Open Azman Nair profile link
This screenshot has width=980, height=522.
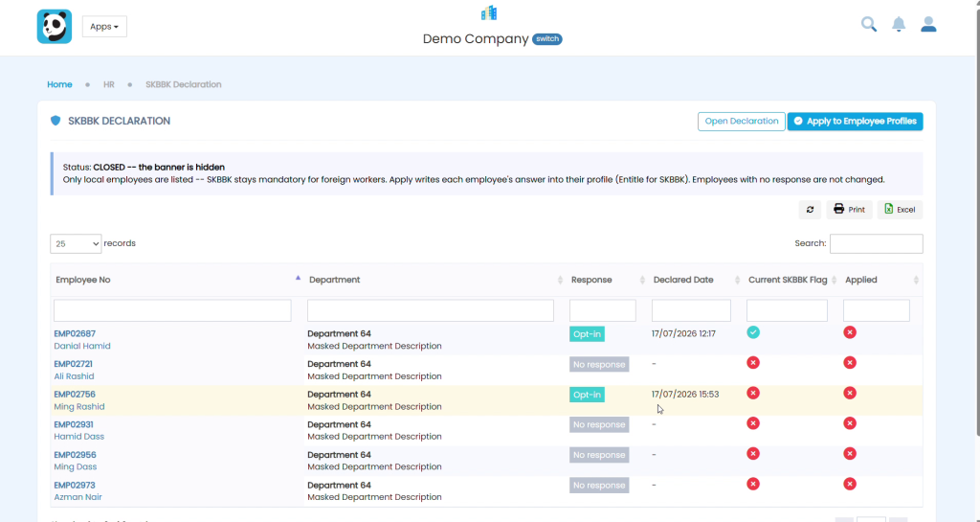pyautogui.click(x=78, y=497)
